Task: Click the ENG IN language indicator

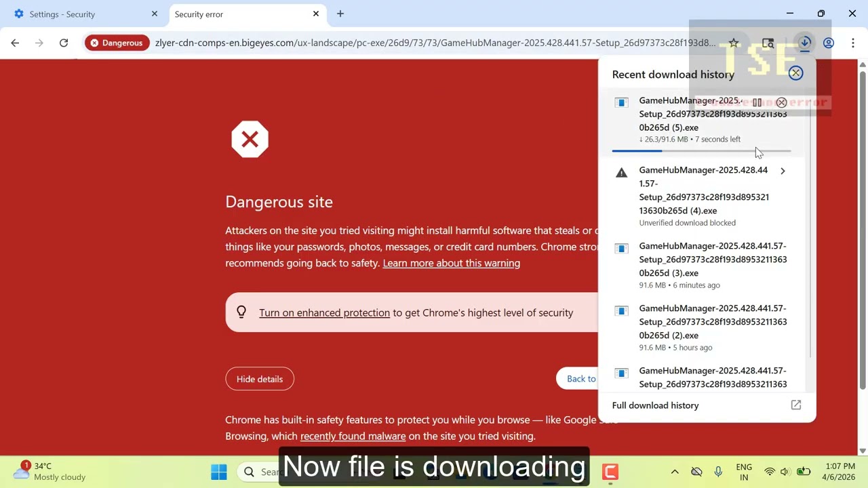Action: pyautogui.click(x=744, y=472)
